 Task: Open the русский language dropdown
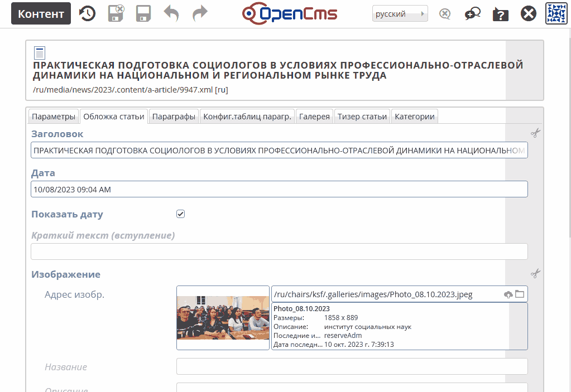coord(400,14)
